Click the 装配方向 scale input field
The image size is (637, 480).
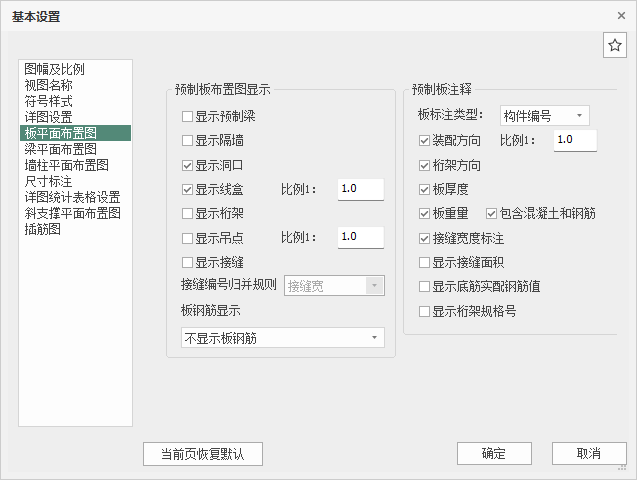click(574, 140)
